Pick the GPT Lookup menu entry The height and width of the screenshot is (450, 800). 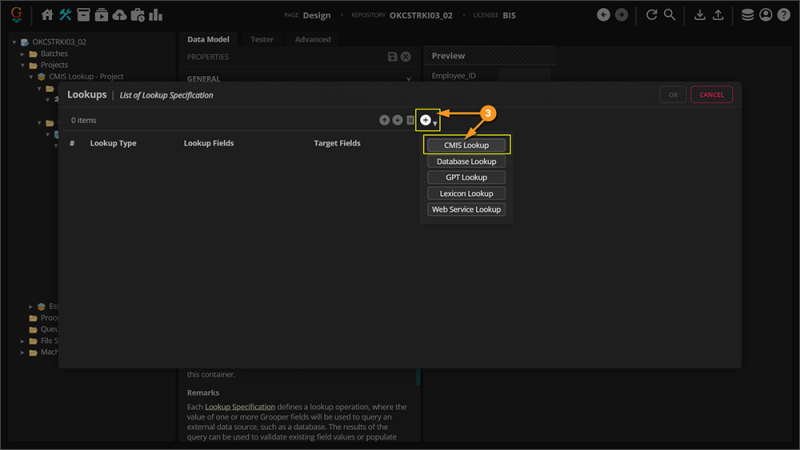466,178
